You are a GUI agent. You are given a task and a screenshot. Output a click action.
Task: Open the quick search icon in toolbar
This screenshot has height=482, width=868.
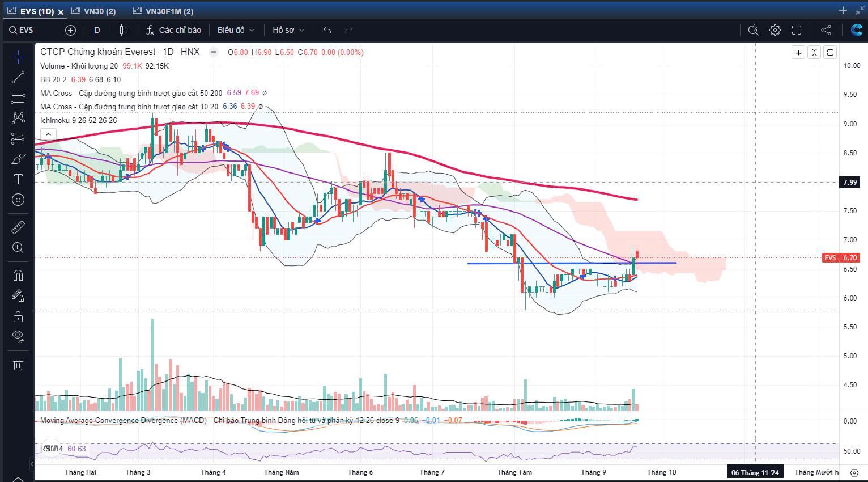(753, 30)
